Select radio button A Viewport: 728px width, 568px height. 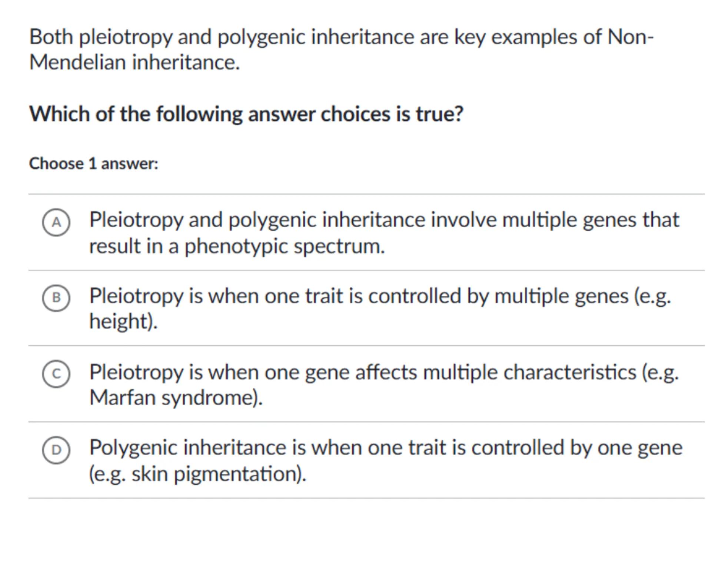pos(56,222)
